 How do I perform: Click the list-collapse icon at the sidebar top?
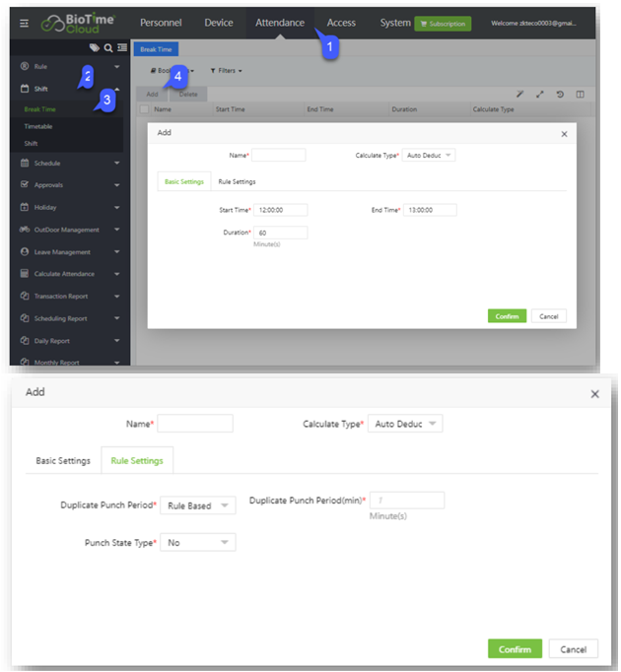pyautogui.click(x=121, y=47)
